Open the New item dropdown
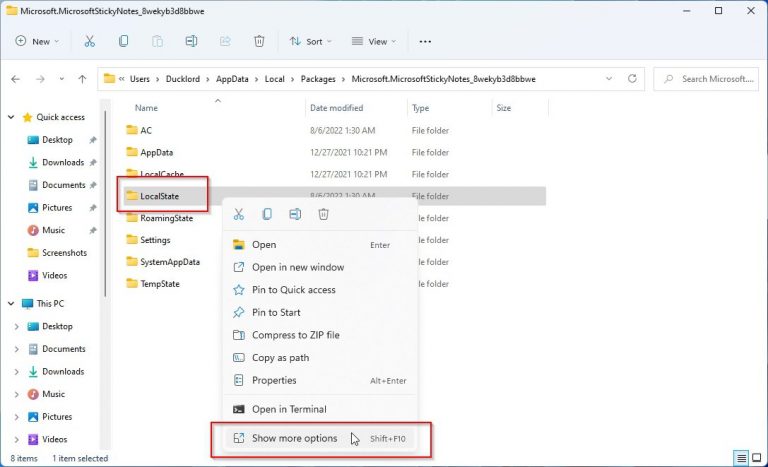768x467 pixels. (37, 42)
